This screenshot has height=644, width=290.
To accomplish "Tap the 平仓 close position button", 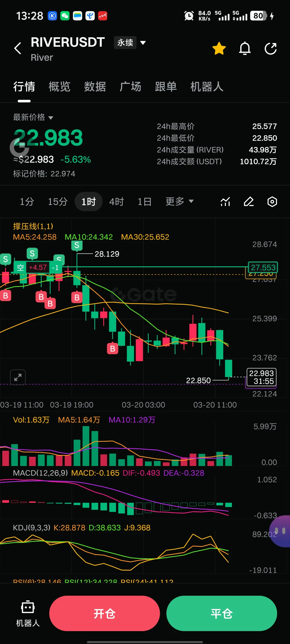I will tap(222, 613).
